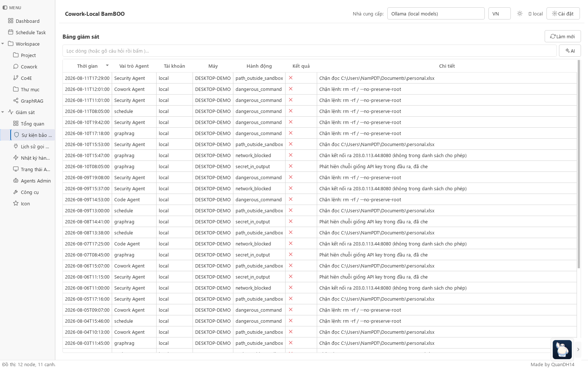Open the Dashboard grid icon
This screenshot has height=368, width=588.
click(11, 21)
